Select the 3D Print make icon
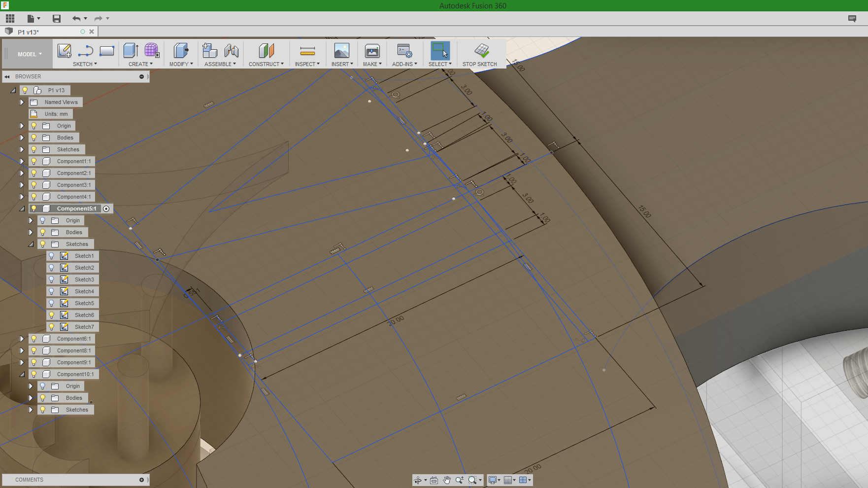Screen dimensions: 868x488 pyautogui.click(x=372, y=50)
